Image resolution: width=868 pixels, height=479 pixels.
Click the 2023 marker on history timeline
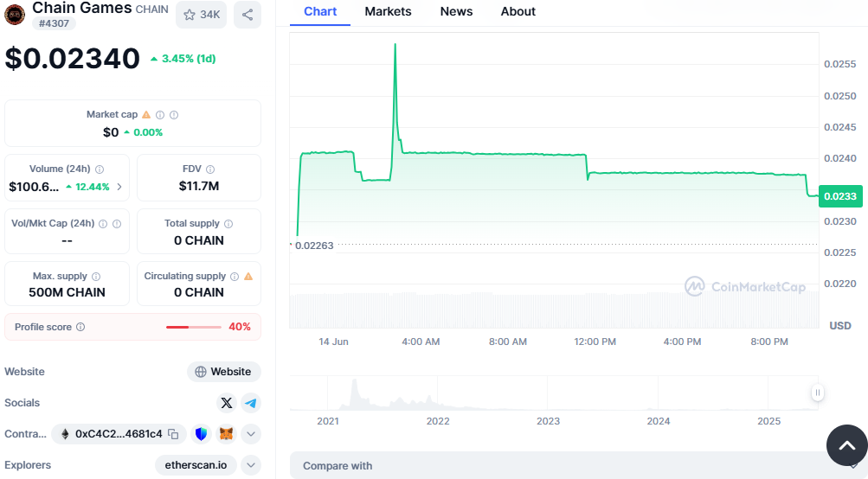pos(548,421)
